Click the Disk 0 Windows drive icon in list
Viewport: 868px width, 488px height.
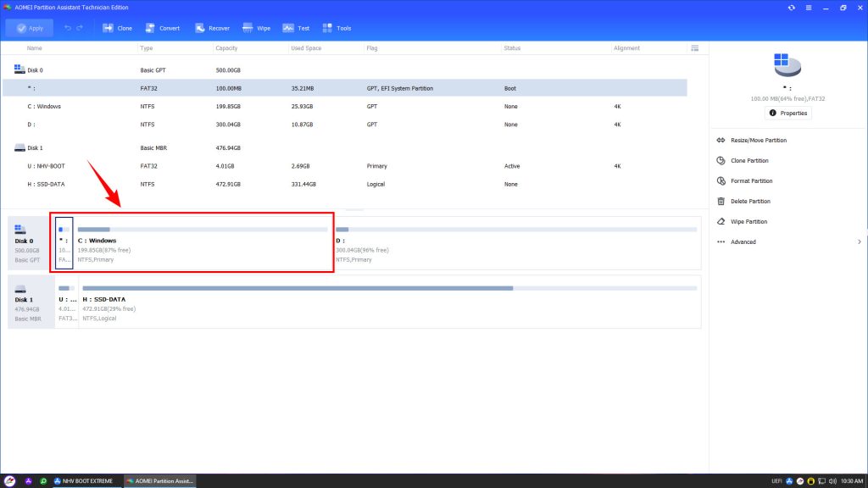click(x=19, y=69)
